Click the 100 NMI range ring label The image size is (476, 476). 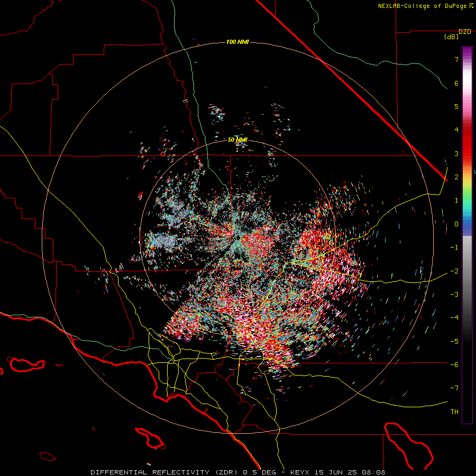coord(237,42)
